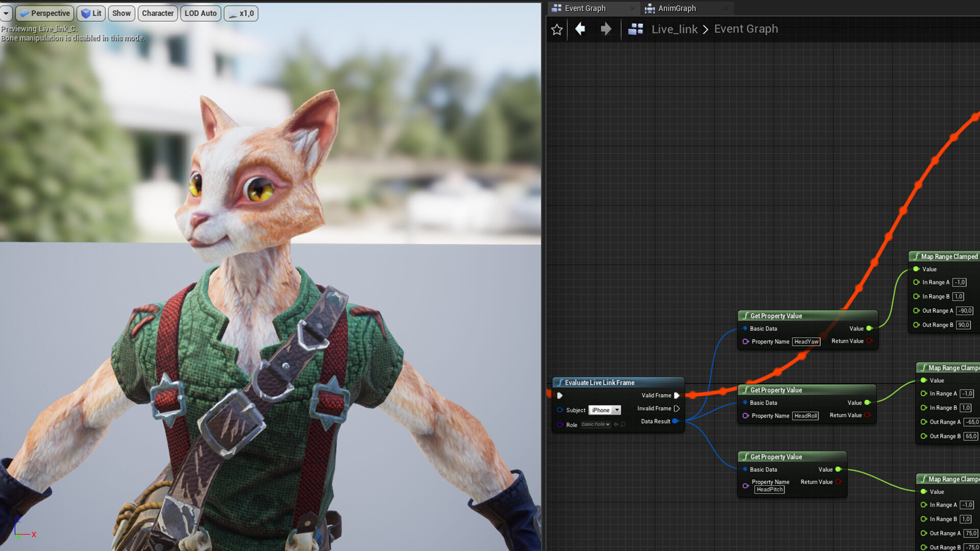This screenshot has width=980, height=551.
Task: Click the Role input pin
Action: pos(560,425)
